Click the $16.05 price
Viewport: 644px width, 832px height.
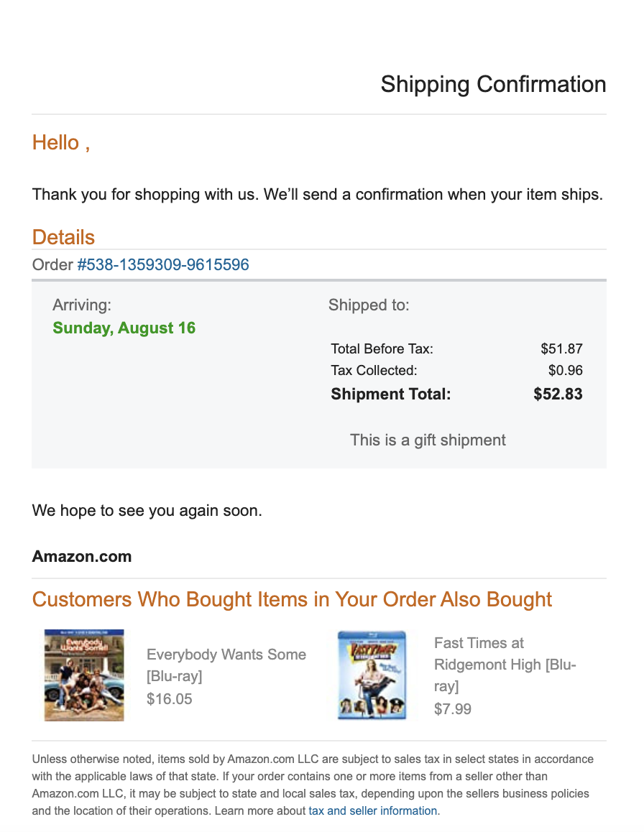(169, 699)
